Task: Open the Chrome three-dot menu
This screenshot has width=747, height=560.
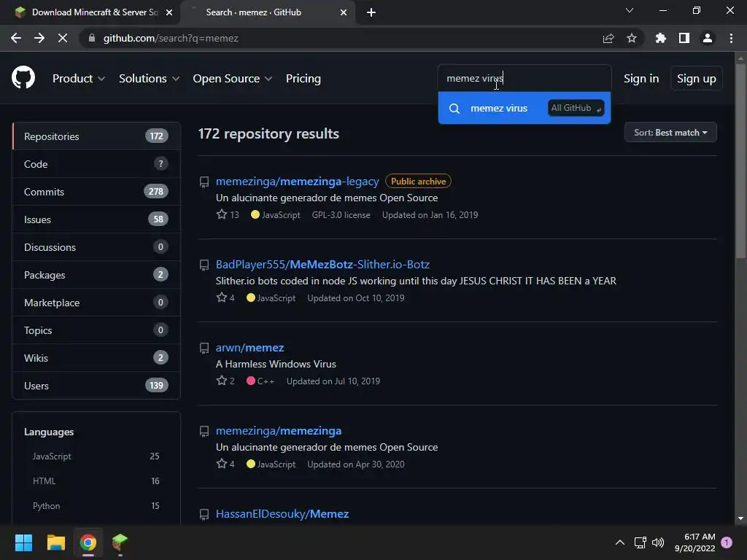Action: [731, 38]
